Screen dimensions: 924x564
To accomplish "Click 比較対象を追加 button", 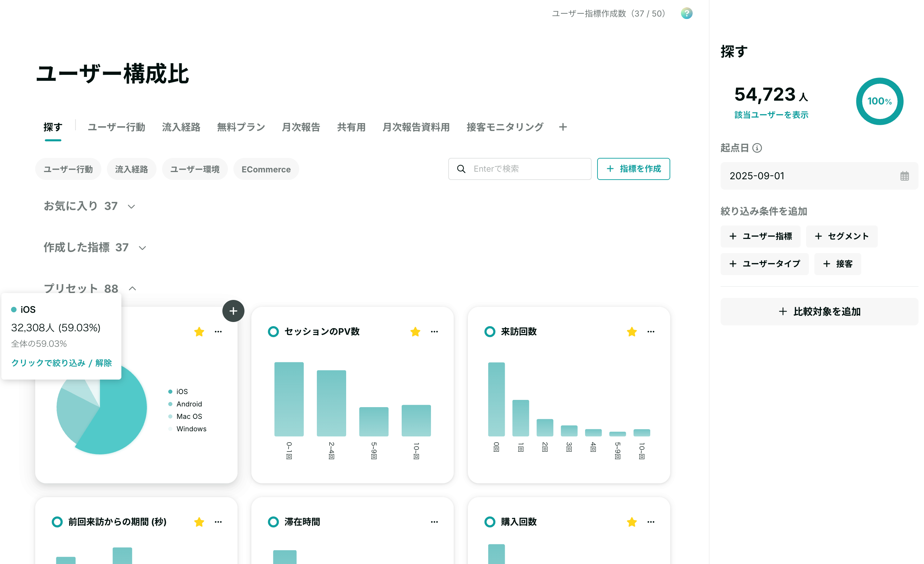I will coord(820,312).
